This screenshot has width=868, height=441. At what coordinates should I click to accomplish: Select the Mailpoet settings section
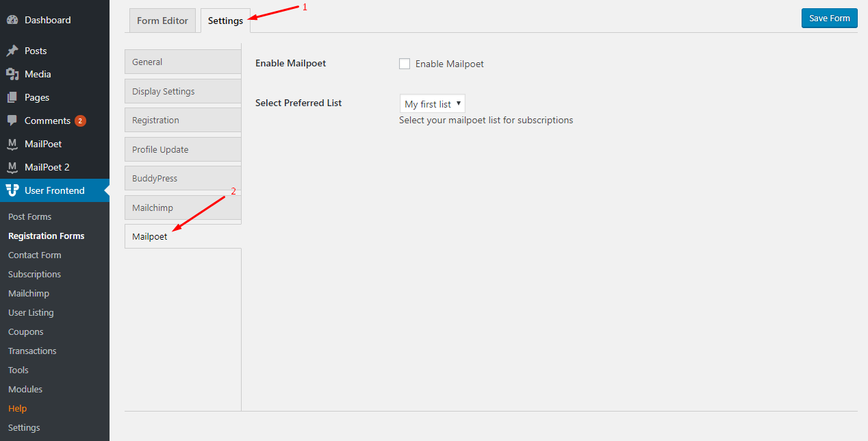183,236
